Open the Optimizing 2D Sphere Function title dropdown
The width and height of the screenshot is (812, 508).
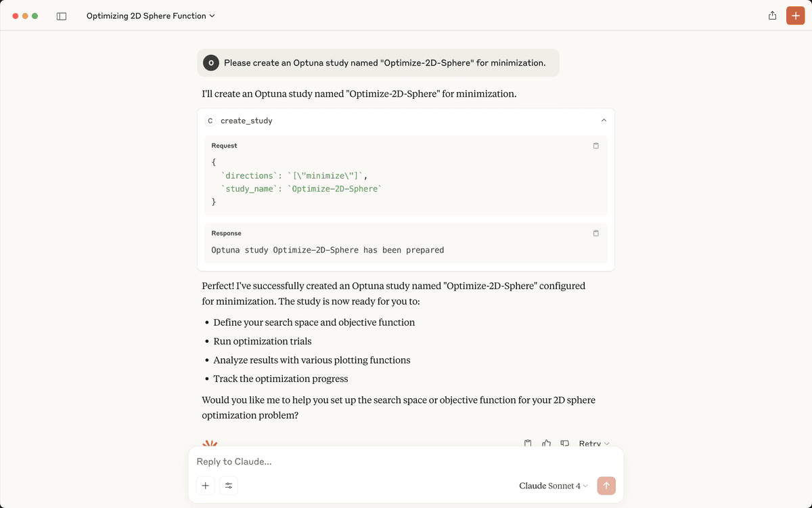click(x=151, y=16)
